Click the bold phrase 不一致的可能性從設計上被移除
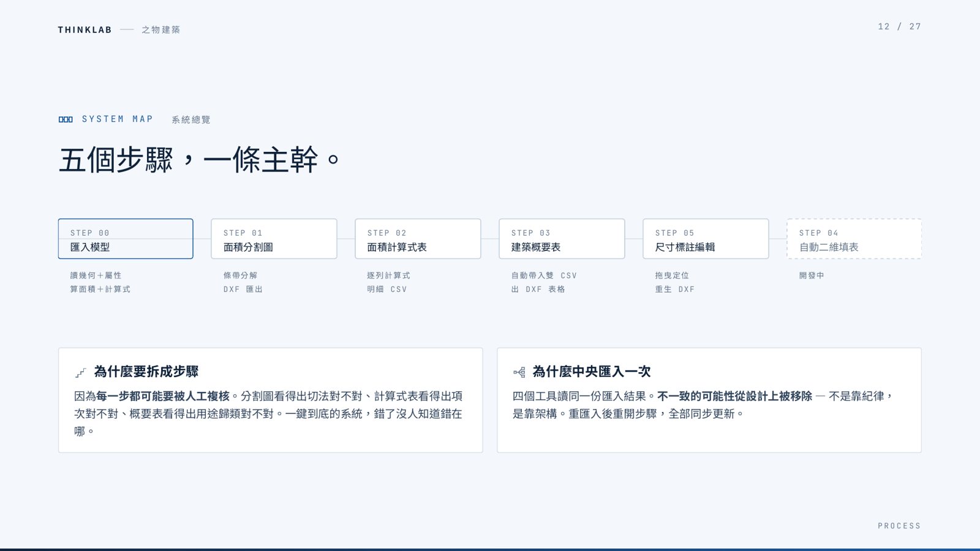This screenshot has height=551, width=980. (x=734, y=396)
